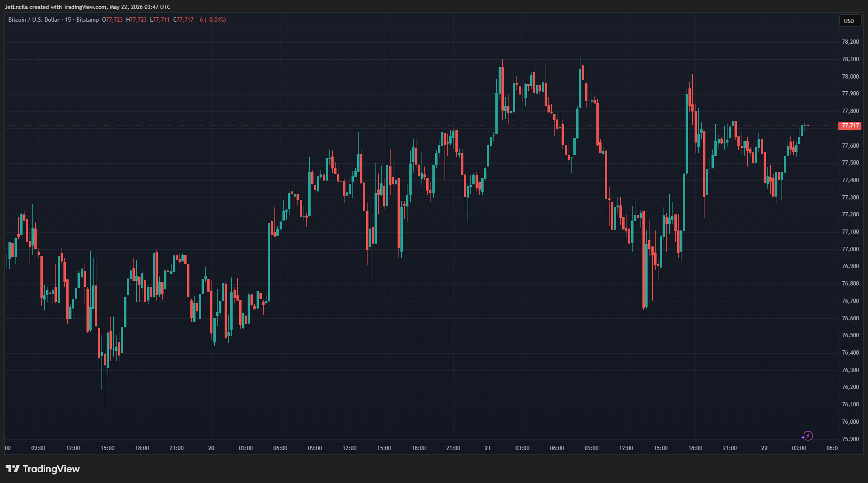Click the 75,900 price scale label
868x483 pixels.
pyautogui.click(x=850, y=439)
